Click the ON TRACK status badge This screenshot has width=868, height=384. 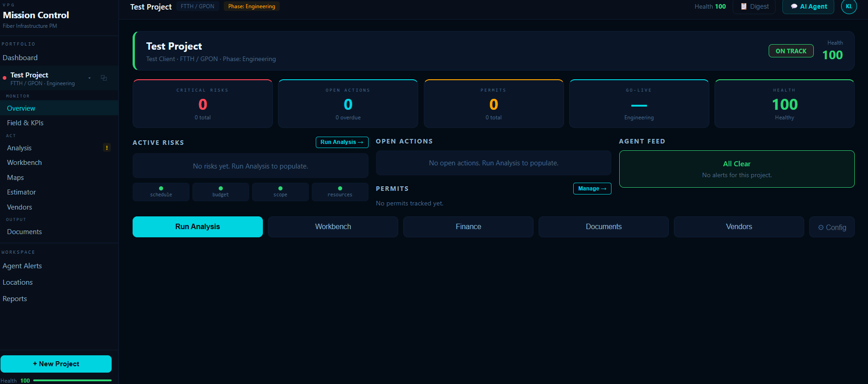(x=791, y=51)
